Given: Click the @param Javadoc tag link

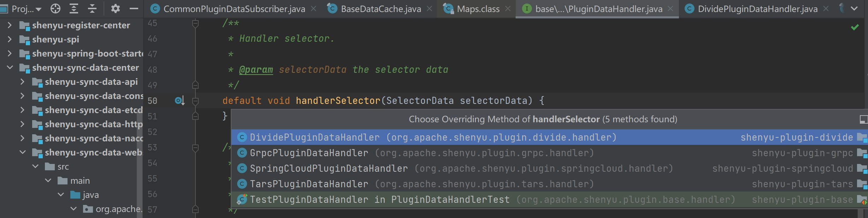Looking at the screenshot, I should [256, 70].
